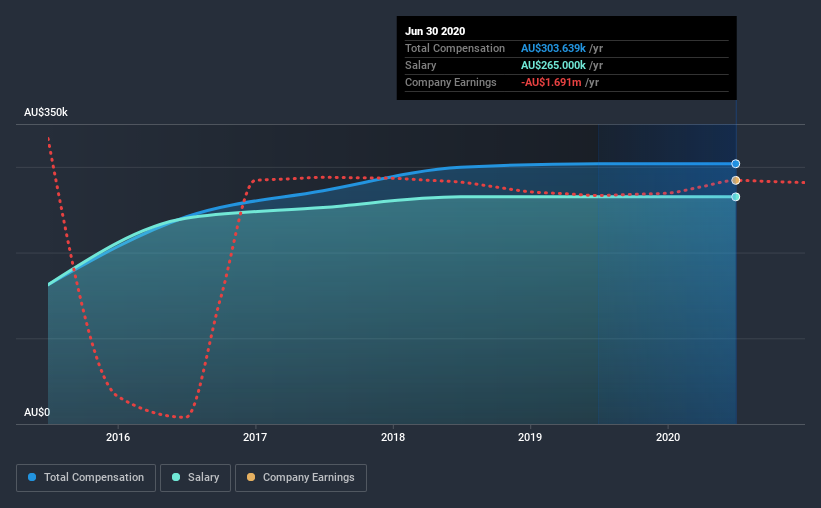Click the AU$303.639k total compensation value

[x=553, y=48]
